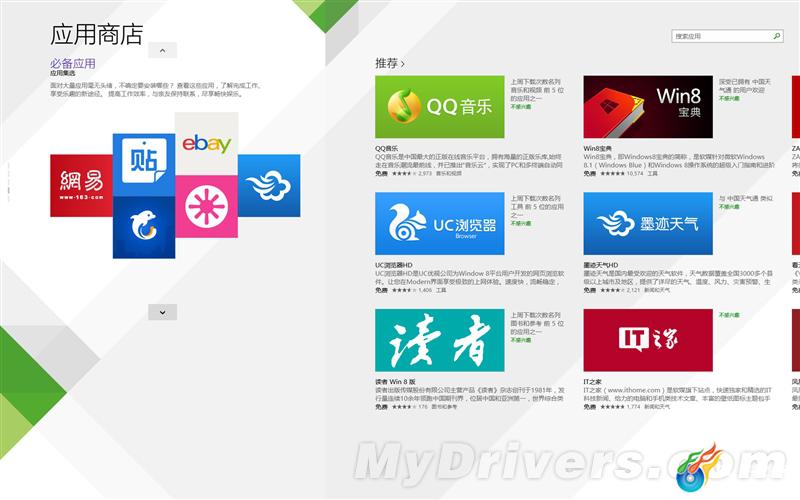Expand the 推荐 section header
The height and width of the screenshot is (500, 800).
pyautogui.click(x=390, y=63)
